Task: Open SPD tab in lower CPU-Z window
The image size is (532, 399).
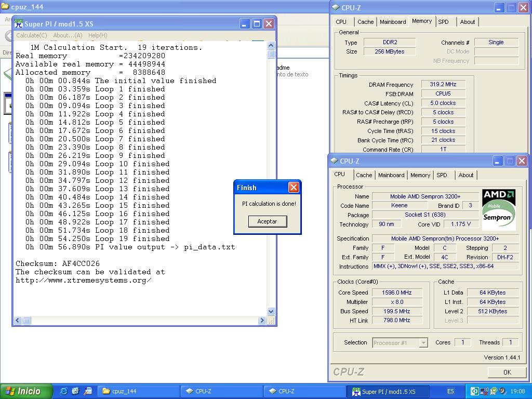Action: 442,175
